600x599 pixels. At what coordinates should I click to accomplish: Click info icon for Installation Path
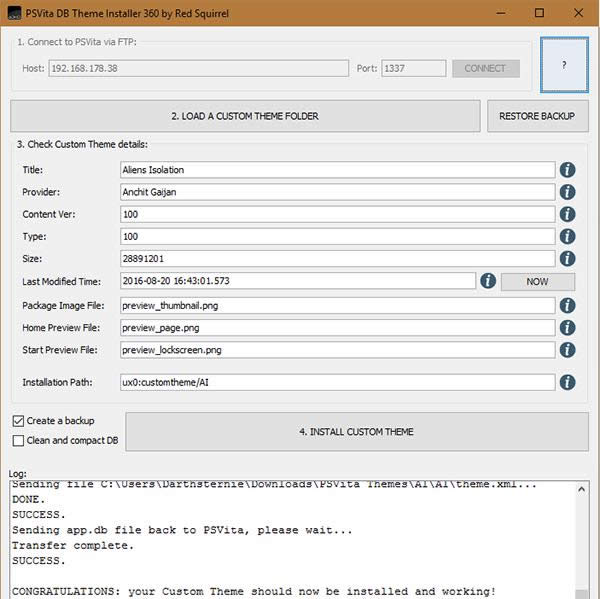[x=567, y=382]
